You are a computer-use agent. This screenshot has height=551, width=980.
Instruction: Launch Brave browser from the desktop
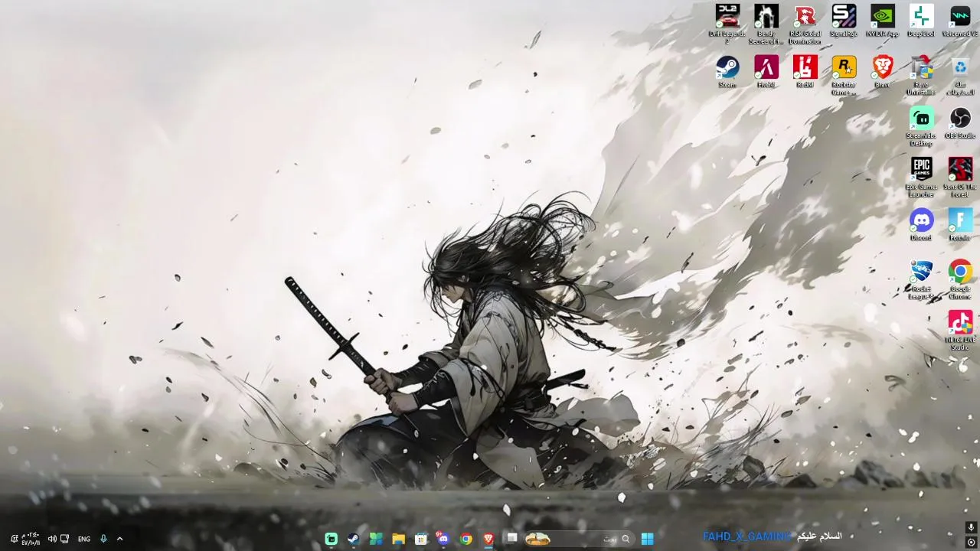883,72
